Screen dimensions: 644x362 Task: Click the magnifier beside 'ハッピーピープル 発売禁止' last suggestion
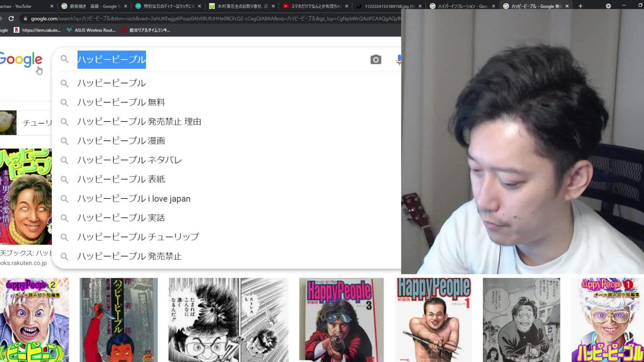64,257
